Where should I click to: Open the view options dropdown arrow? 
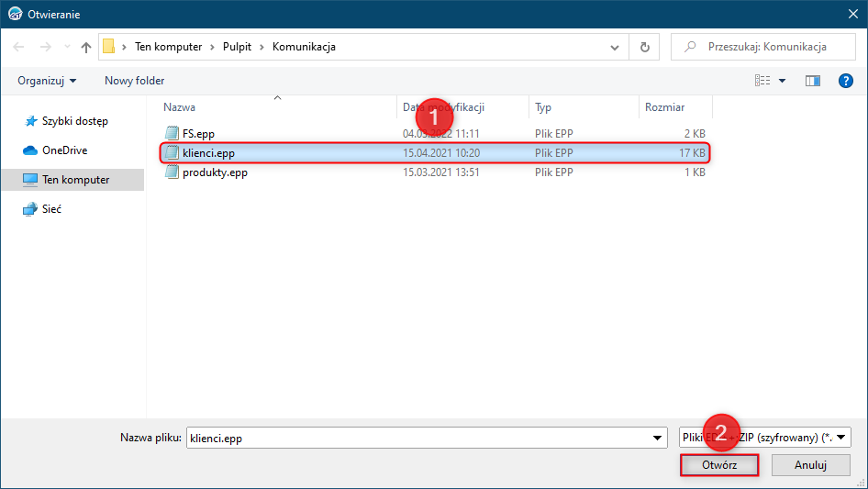pyautogui.click(x=782, y=81)
